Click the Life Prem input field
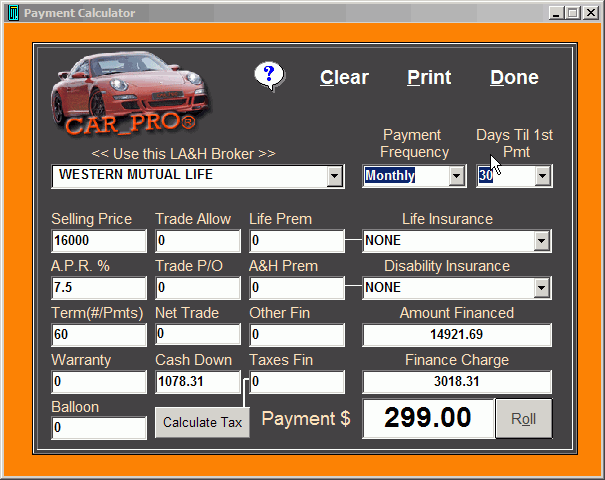 (297, 241)
